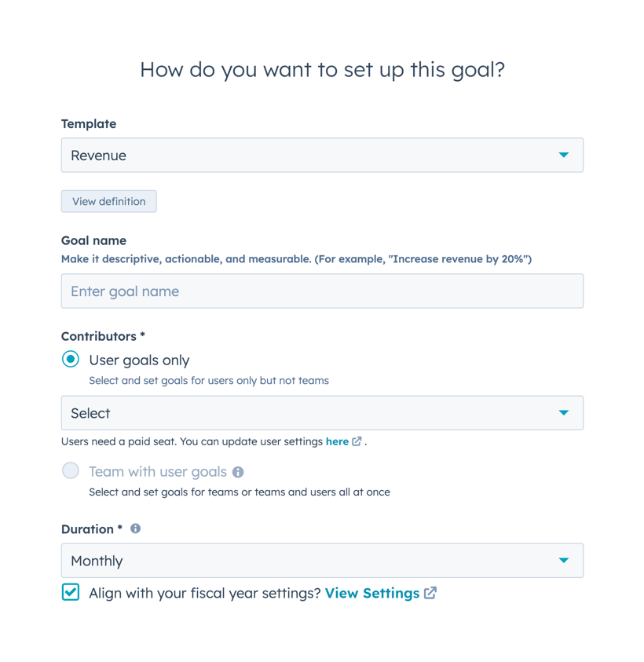Click the View definition button
Screen dimensions: 644x662
pyautogui.click(x=108, y=201)
